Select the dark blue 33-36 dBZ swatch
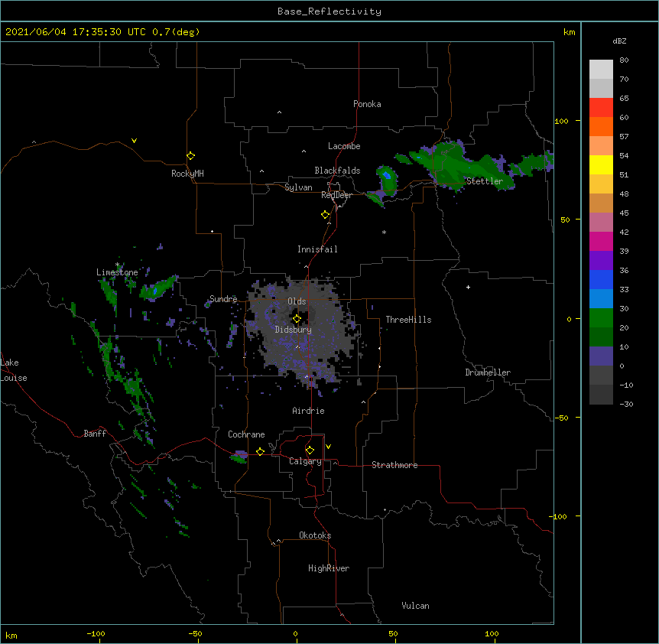 pyautogui.click(x=601, y=279)
